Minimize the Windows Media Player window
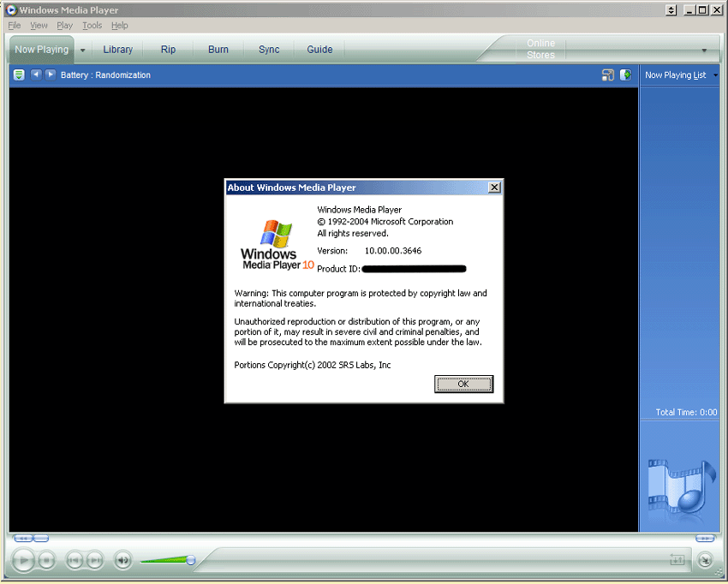The width and height of the screenshot is (728, 584). tap(689, 10)
